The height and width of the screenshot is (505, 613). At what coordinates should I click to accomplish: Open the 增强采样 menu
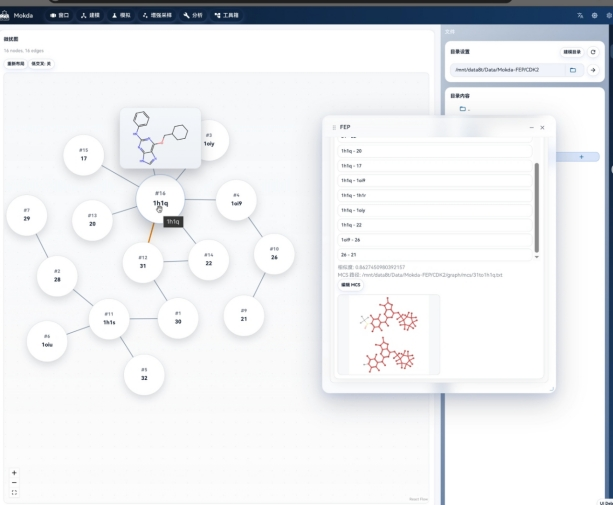tap(157, 15)
